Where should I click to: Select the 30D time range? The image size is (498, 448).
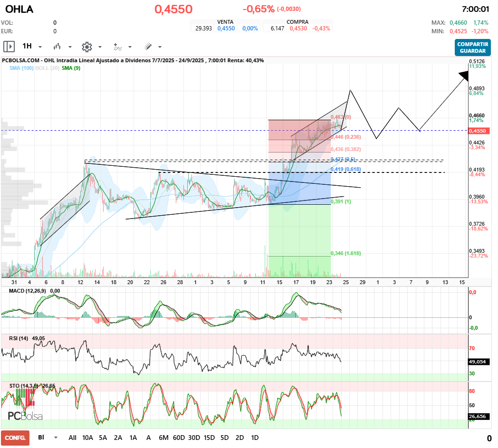194,438
